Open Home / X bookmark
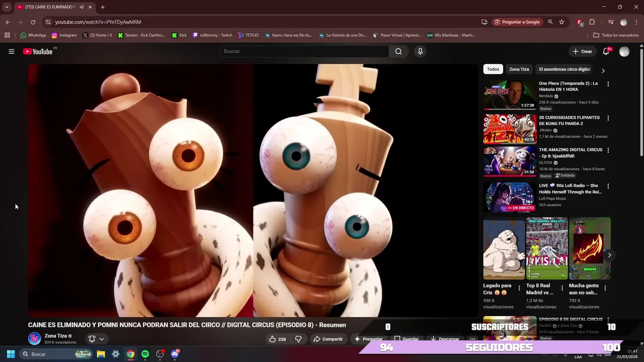Screen dimensions: 644x362 [x=97, y=35]
